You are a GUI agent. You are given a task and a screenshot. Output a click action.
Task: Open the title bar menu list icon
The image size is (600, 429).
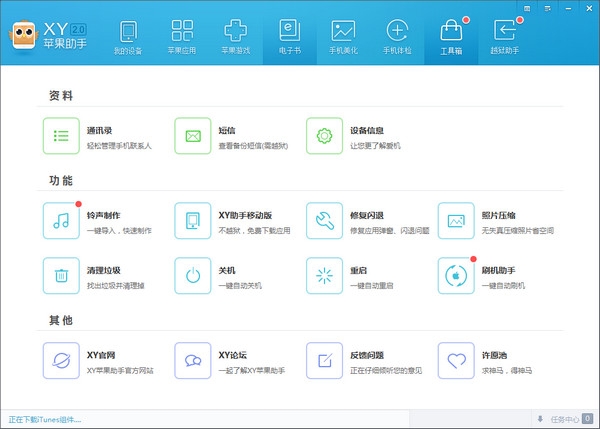[548, 8]
